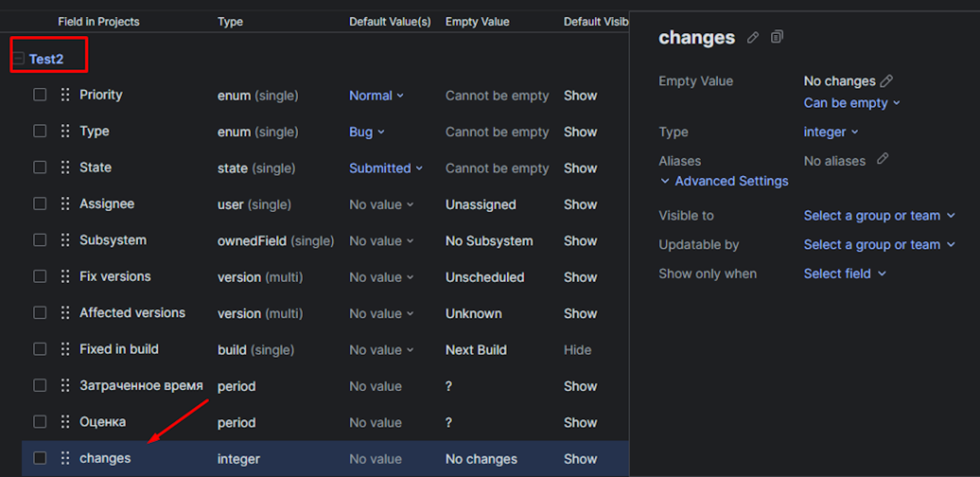This screenshot has width=980, height=477.
Task: Open the 'Can be empty' dropdown
Action: [852, 103]
